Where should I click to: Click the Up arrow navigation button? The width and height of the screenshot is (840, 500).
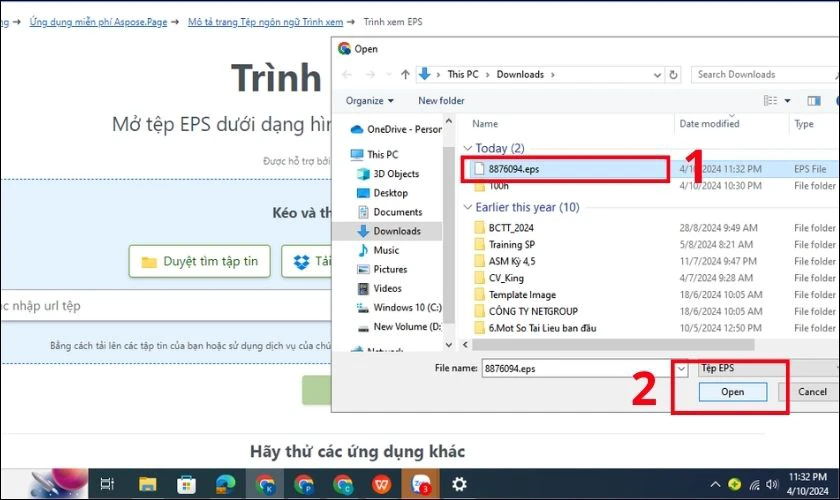pos(406,74)
